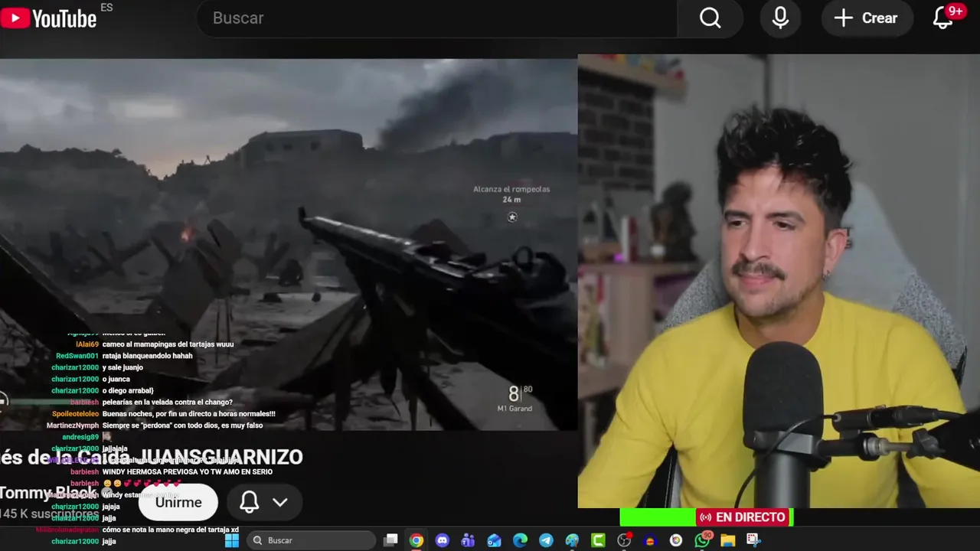Screen dimensions: 980x551
Task: Click chat username Spoileoteloleo
Action: 76,414
